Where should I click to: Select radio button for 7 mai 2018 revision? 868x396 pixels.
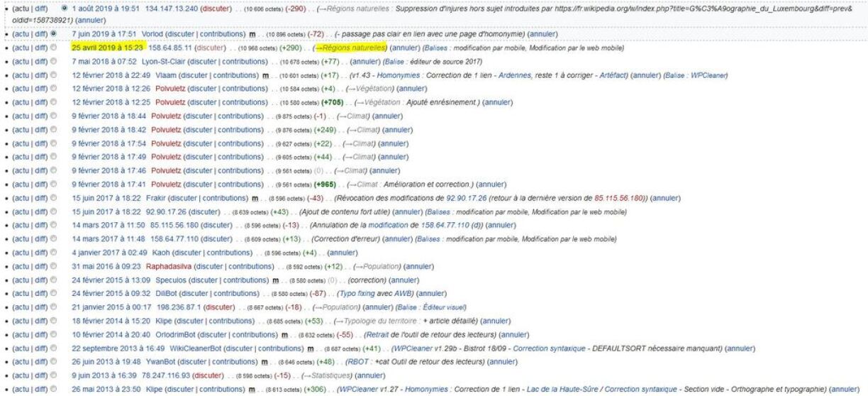click(x=53, y=61)
